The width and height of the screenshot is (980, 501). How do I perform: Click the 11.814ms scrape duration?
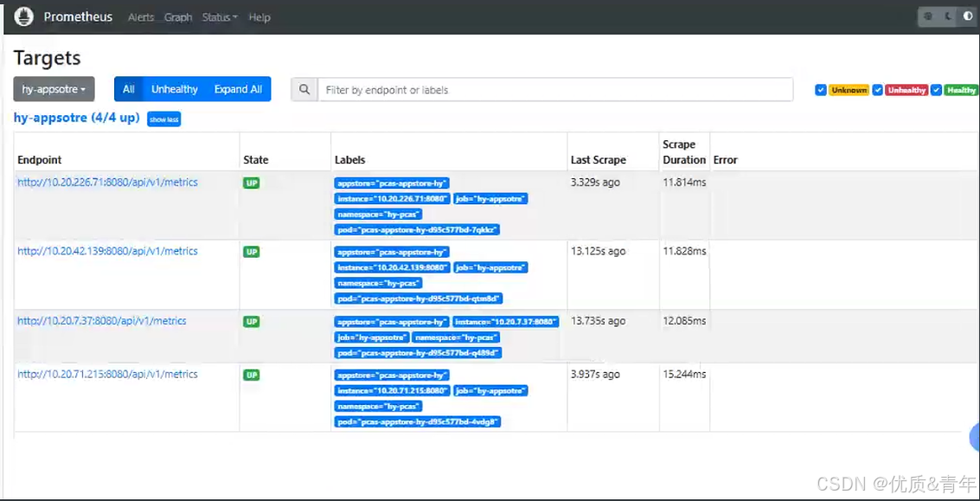click(684, 183)
